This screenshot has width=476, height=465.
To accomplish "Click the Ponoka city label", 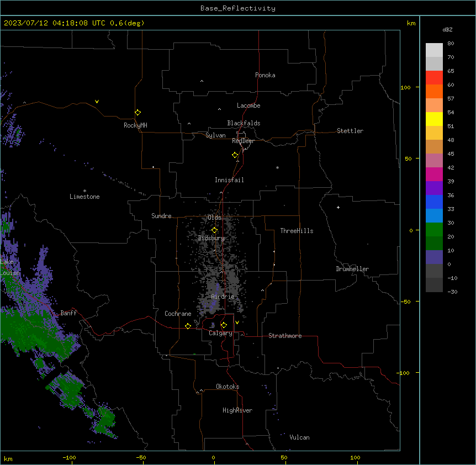I will [265, 75].
